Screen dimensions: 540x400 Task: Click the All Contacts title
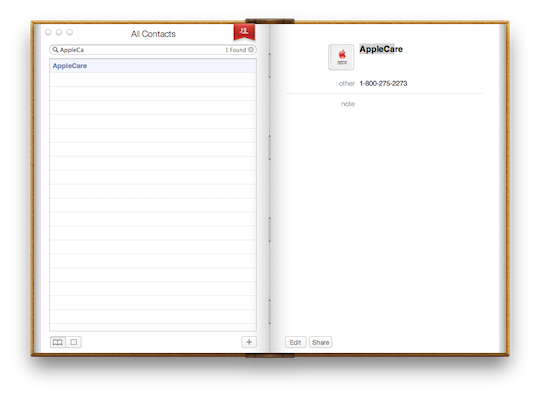[153, 34]
